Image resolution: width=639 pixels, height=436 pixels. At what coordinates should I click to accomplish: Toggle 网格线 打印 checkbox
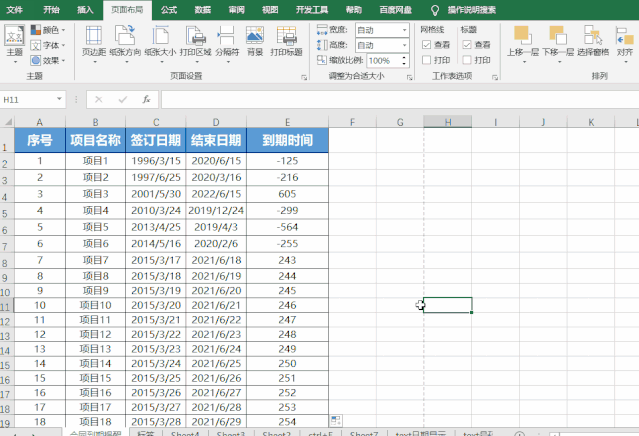pos(426,60)
